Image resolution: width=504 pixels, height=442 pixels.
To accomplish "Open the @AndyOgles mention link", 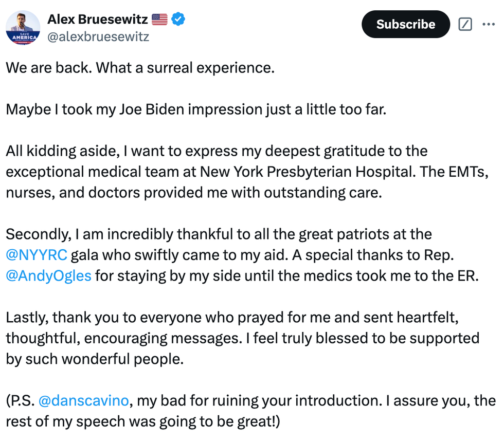I will (x=48, y=275).
